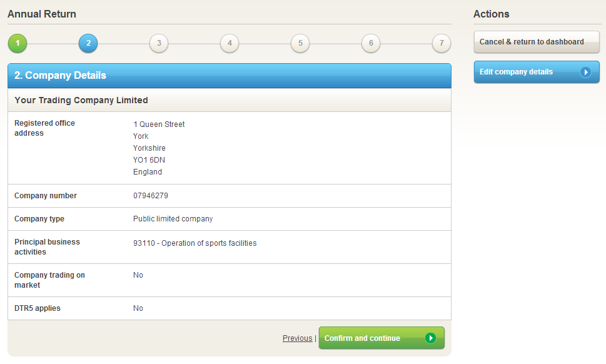Click the DTR5 applies value
This screenshot has height=364, width=606.
[138, 308]
